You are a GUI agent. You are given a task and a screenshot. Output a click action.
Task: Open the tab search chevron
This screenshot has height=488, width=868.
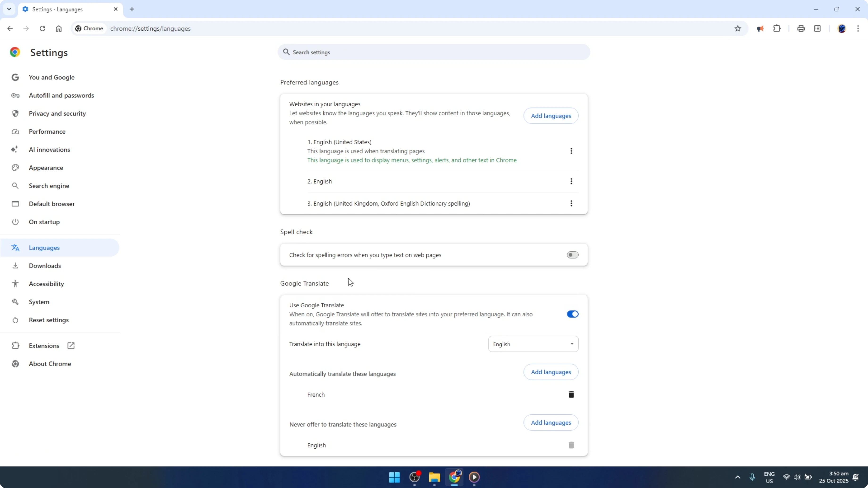click(9, 9)
